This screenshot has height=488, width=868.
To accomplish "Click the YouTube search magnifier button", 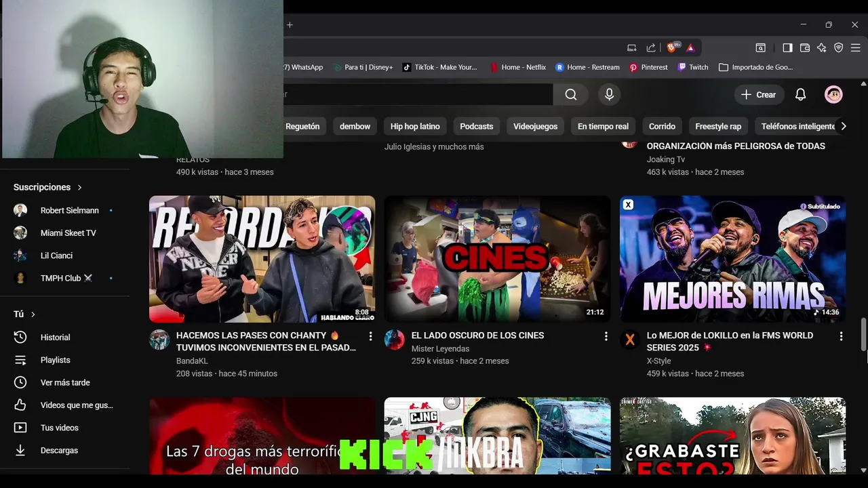I will 571,95.
